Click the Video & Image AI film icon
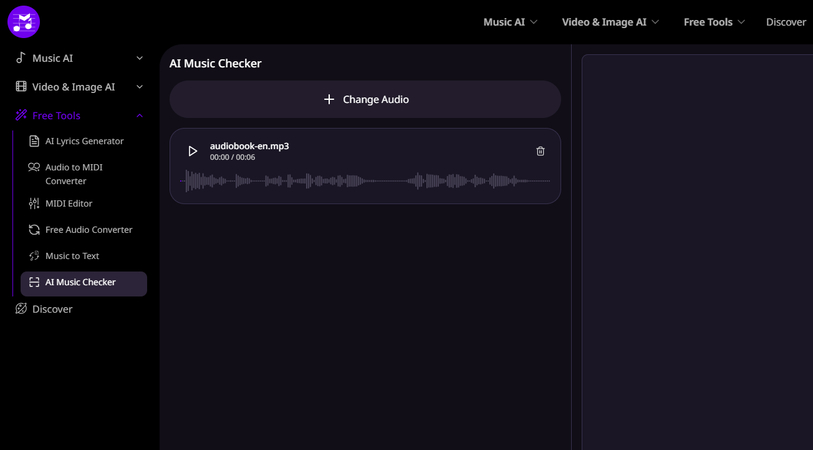Screen dimensions: 813x450 [x=21, y=87]
